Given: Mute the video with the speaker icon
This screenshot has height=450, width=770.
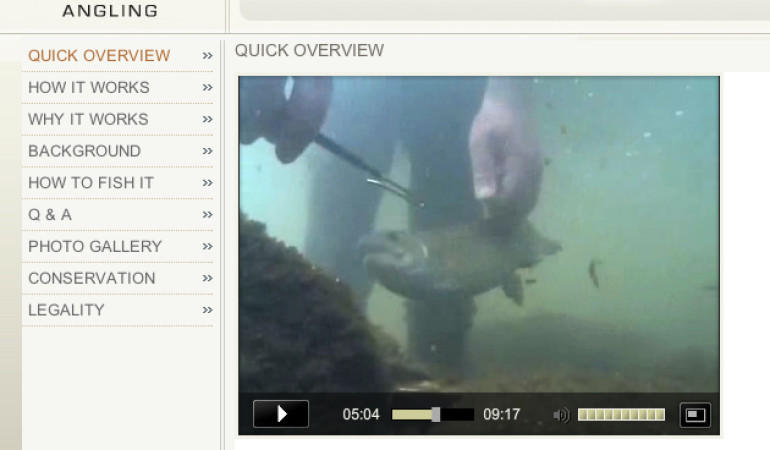Looking at the screenshot, I should 561,415.
